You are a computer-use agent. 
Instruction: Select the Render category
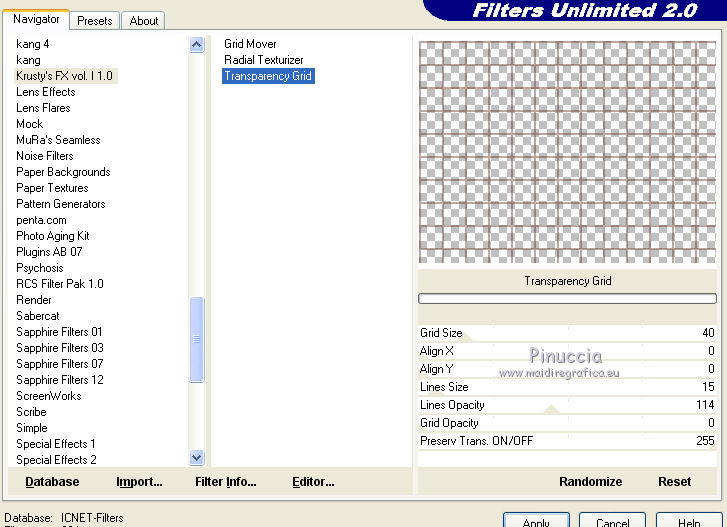[x=33, y=300]
